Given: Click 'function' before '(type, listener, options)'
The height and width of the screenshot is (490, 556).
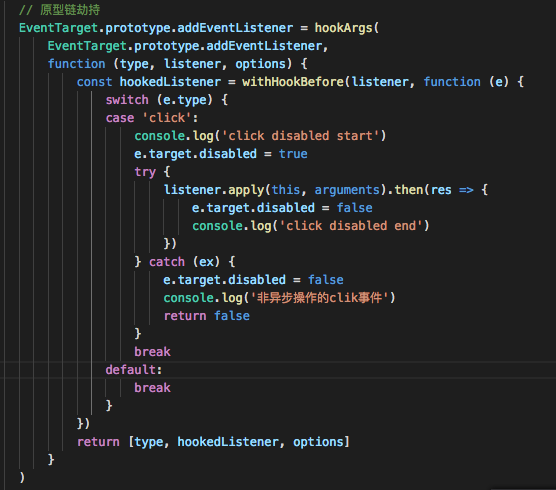Looking at the screenshot, I should (77, 64).
